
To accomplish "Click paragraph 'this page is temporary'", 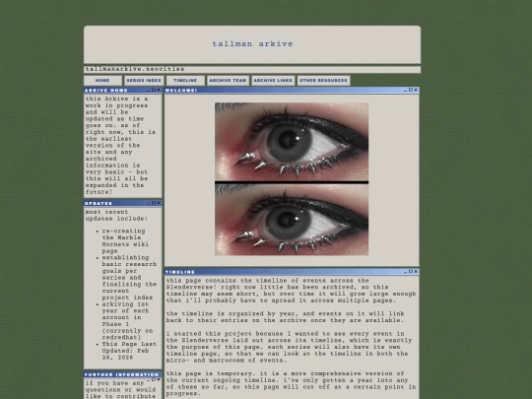I will (x=291, y=383).
